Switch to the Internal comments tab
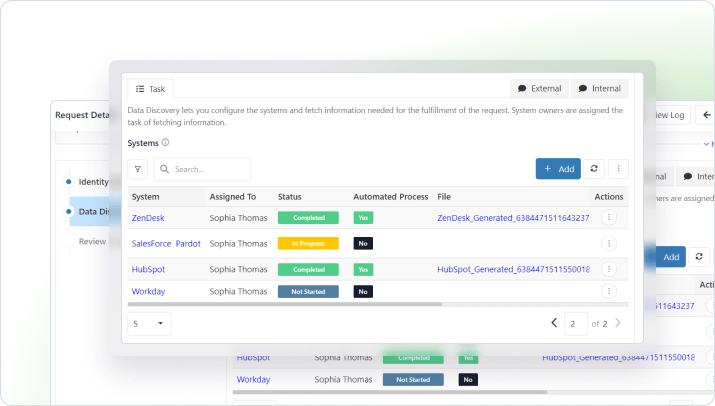This screenshot has width=715, height=406. click(600, 88)
